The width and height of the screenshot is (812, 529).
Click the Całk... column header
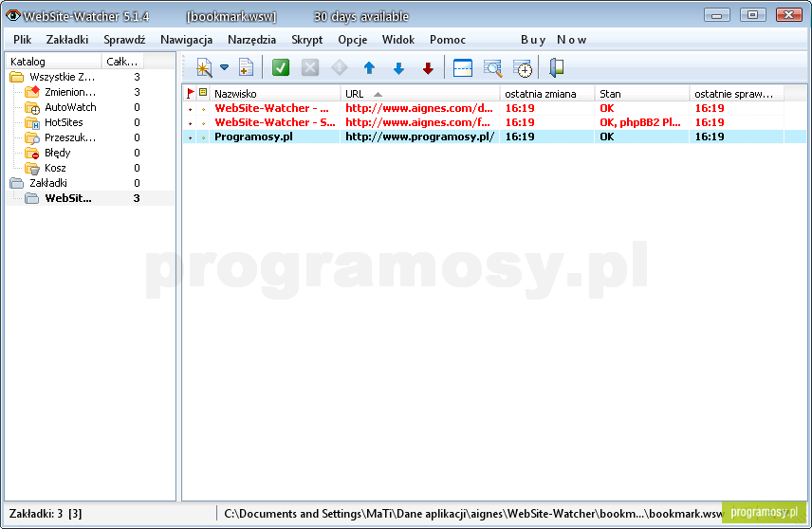coord(122,62)
